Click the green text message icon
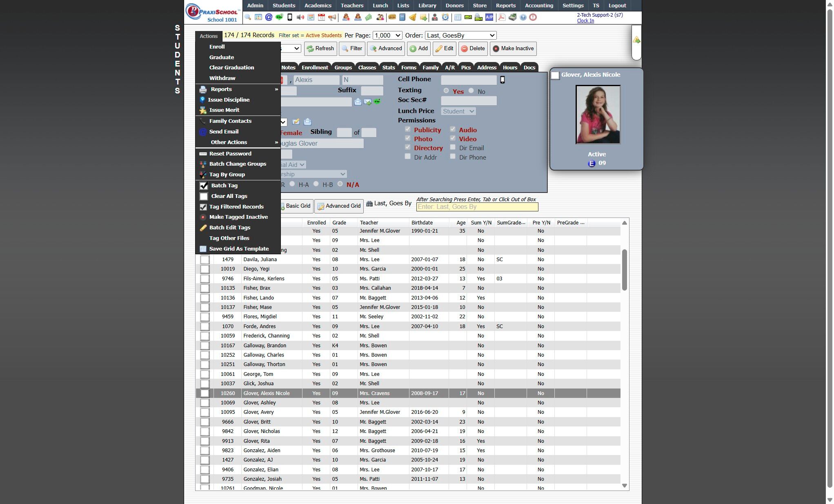Image resolution: width=834 pixels, height=504 pixels. click(279, 17)
